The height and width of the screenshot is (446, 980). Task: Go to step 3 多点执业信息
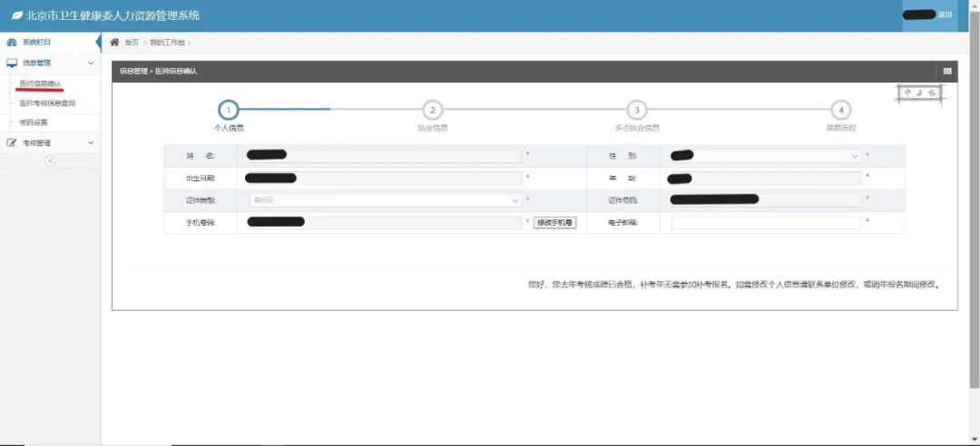pyautogui.click(x=637, y=111)
